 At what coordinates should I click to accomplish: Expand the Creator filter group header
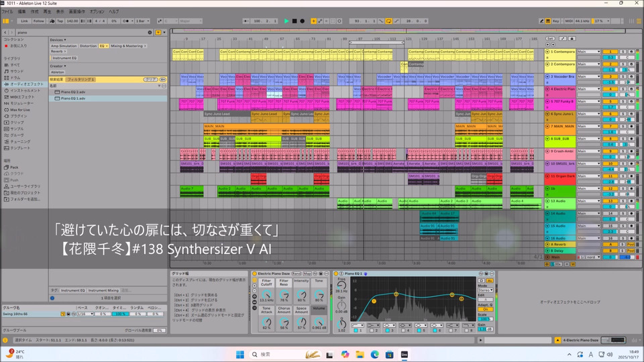57,66
